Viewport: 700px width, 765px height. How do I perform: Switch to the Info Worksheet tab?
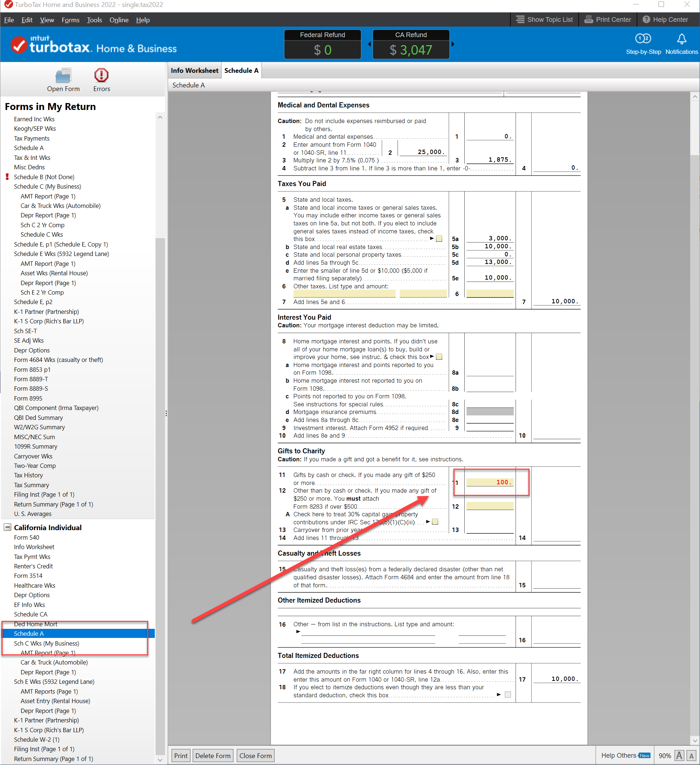coord(194,70)
